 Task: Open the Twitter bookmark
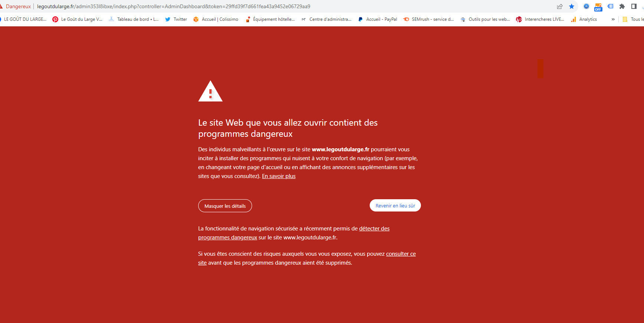pos(176,19)
